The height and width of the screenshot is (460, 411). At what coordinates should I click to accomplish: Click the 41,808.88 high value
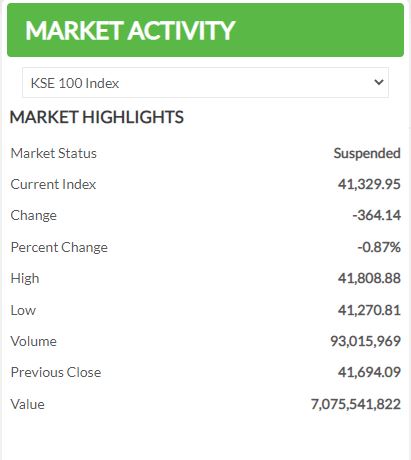pyautogui.click(x=369, y=278)
